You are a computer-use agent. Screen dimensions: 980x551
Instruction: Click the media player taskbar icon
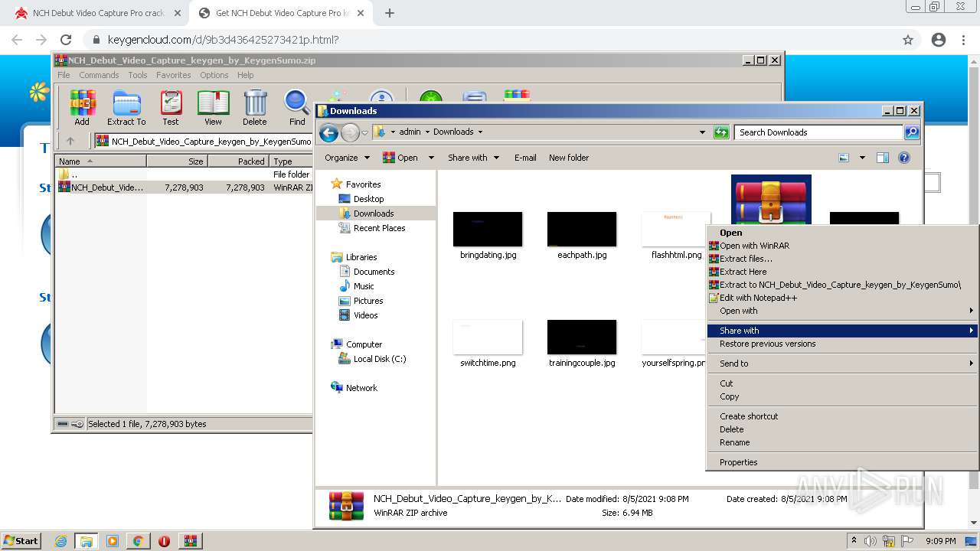[113, 541]
